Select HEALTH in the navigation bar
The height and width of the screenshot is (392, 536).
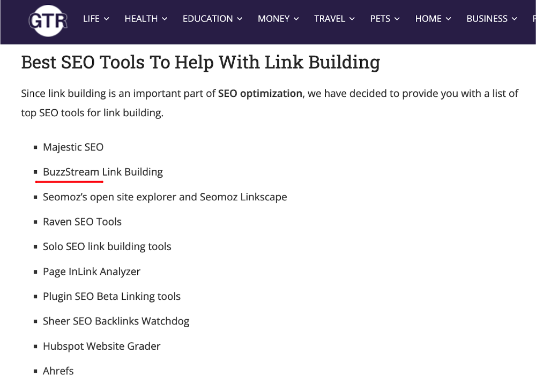tap(140, 18)
